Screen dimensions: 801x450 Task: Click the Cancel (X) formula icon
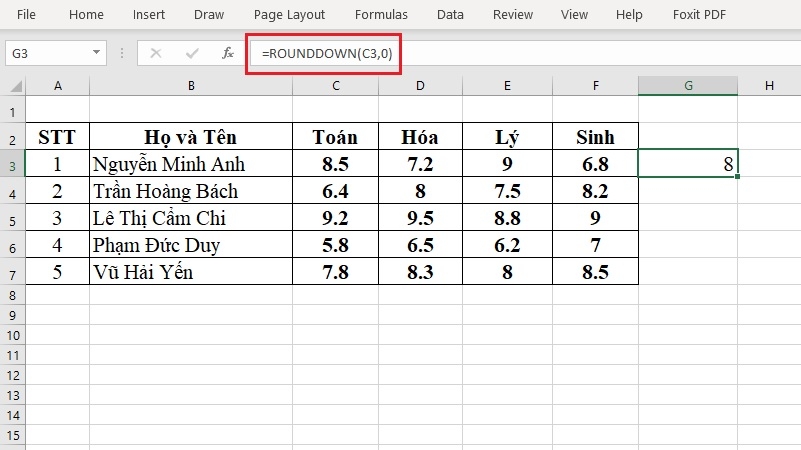click(x=156, y=53)
